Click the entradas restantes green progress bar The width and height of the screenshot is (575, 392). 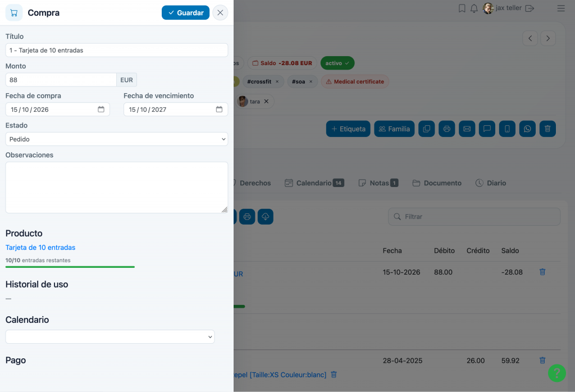70,267
